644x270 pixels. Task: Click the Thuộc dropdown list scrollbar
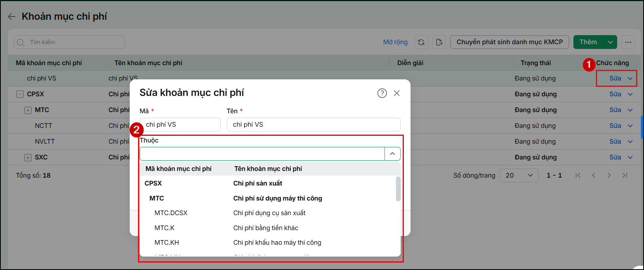point(398,189)
